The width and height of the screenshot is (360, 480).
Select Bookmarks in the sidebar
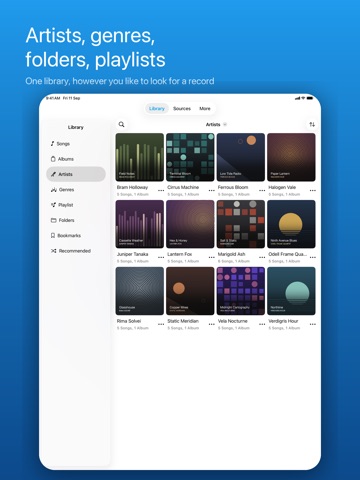[76, 235]
